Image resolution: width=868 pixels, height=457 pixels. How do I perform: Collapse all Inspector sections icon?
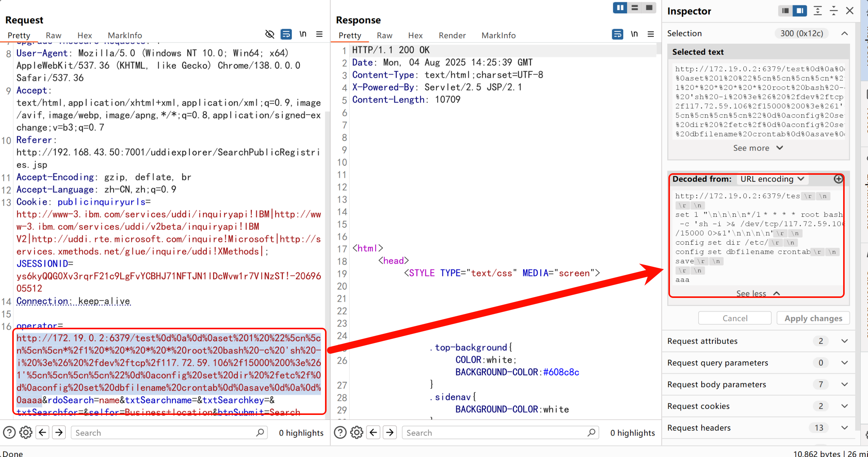click(x=834, y=11)
